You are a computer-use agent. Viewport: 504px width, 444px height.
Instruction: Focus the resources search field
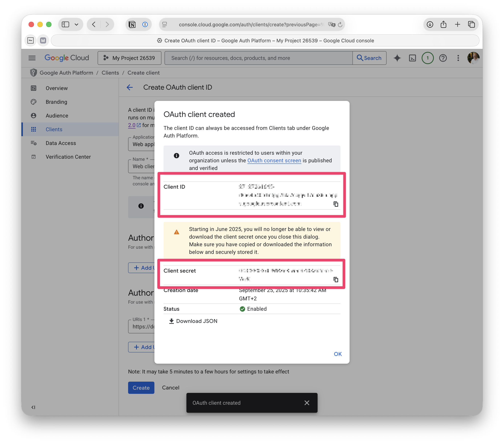(258, 58)
